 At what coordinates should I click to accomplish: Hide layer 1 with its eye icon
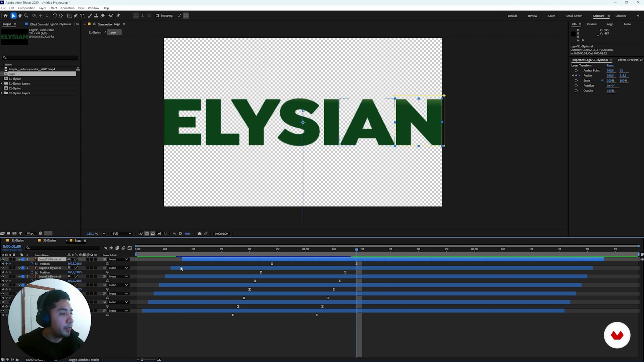coord(3,259)
